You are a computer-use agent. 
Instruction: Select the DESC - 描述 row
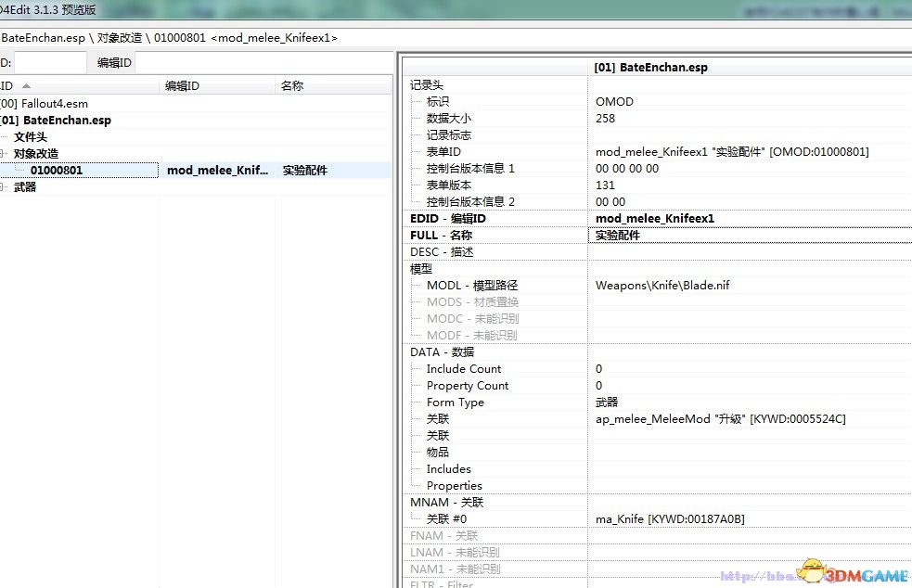point(442,252)
